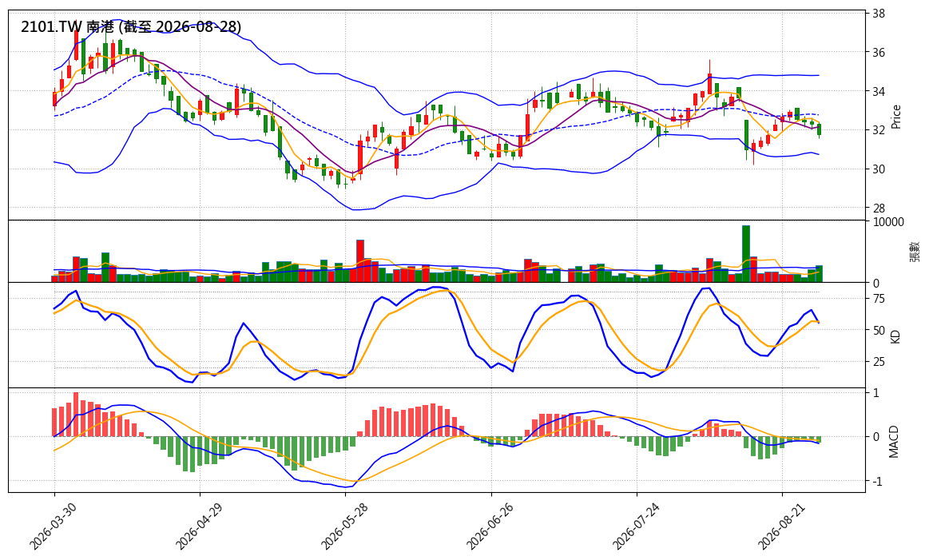Click the Price axis label

click(895, 117)
